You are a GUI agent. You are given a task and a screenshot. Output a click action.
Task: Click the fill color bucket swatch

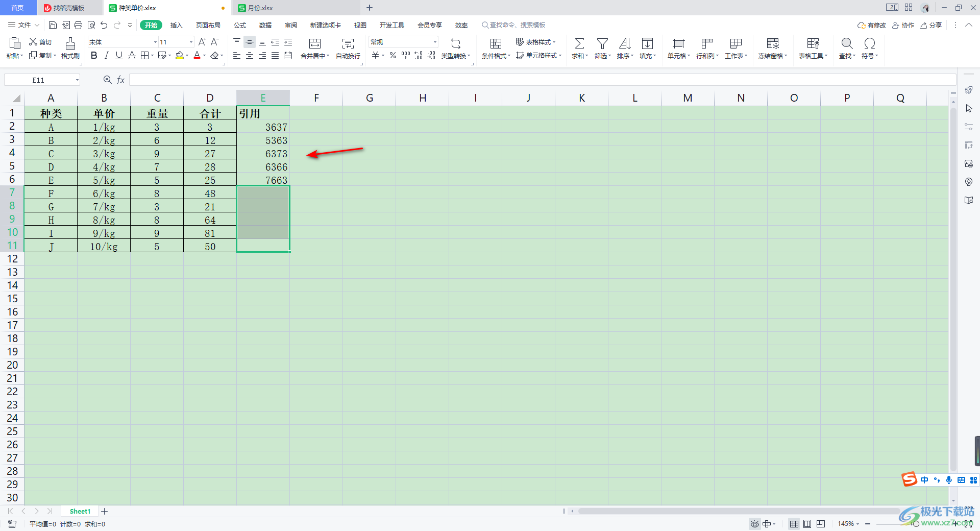pos(180,55)
